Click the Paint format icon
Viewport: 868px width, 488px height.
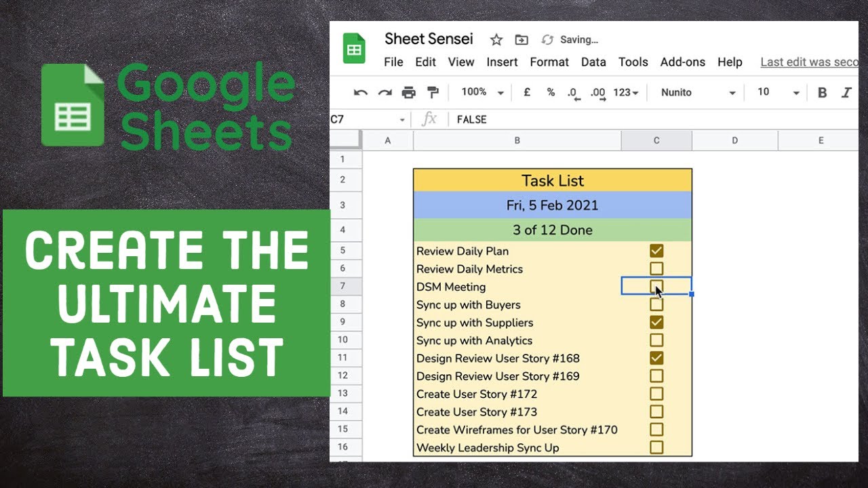point(433,92)
